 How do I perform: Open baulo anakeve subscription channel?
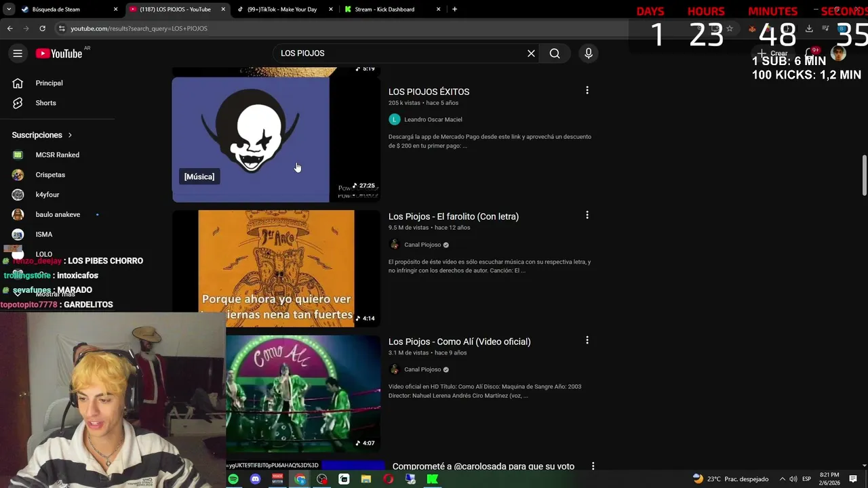(x=57, y=214)
